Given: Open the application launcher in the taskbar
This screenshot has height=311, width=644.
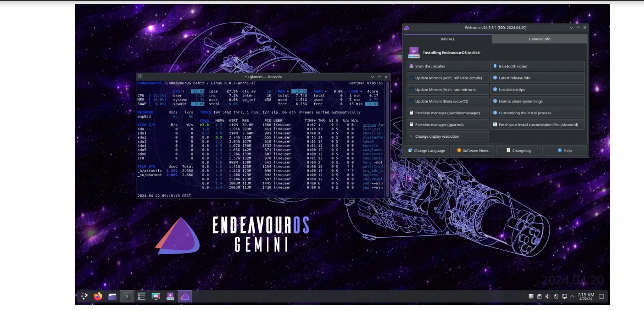Looking at the screenshot, I should [84, 296].
